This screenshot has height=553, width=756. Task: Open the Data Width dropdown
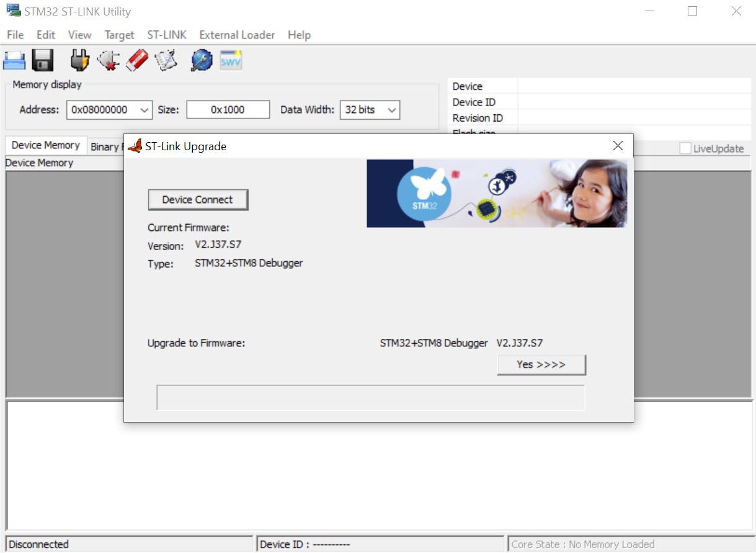392,110
